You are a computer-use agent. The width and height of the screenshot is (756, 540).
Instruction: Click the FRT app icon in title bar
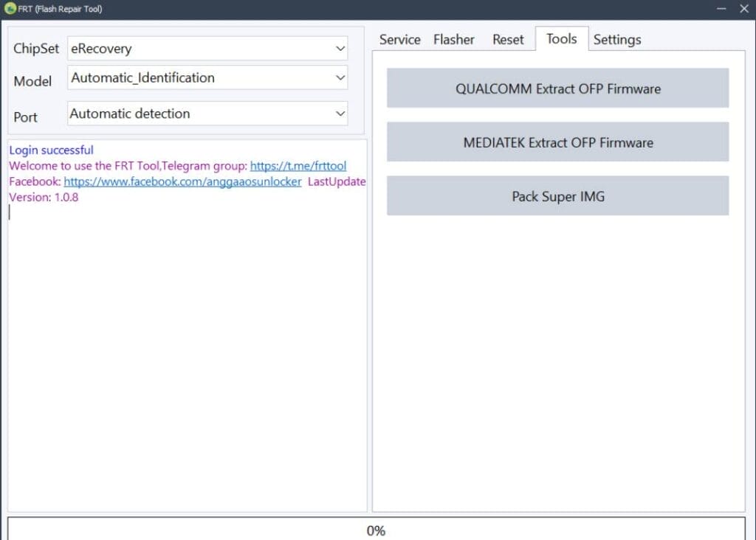(10, 9)
